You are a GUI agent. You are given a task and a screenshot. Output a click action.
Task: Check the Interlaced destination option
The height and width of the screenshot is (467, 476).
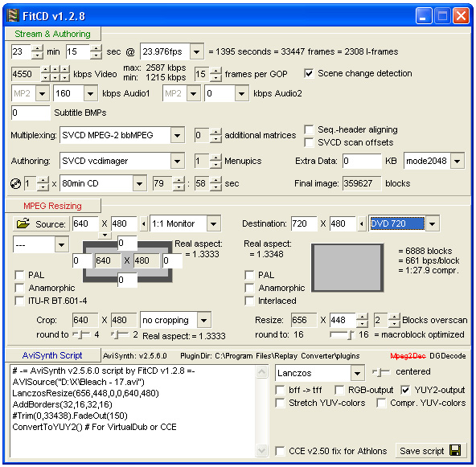pyautogui.click(x=249, y=301)
